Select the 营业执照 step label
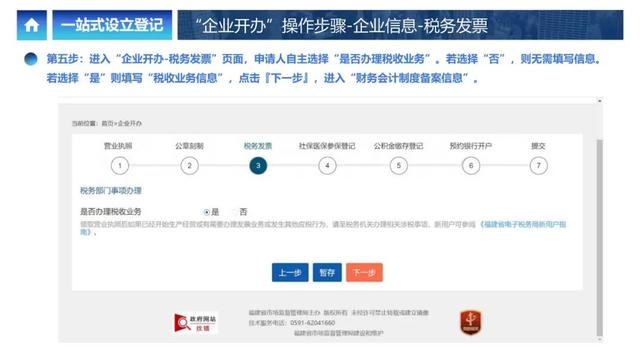This screenshot has height=360, width=640. pyautogui.click(x=118, y=146)
